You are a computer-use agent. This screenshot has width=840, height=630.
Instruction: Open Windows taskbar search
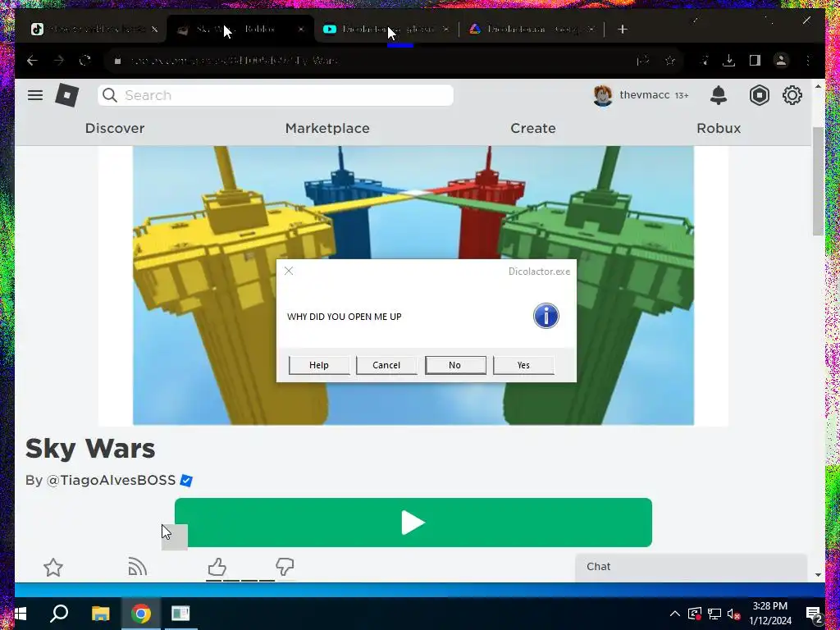click(59, 614)
